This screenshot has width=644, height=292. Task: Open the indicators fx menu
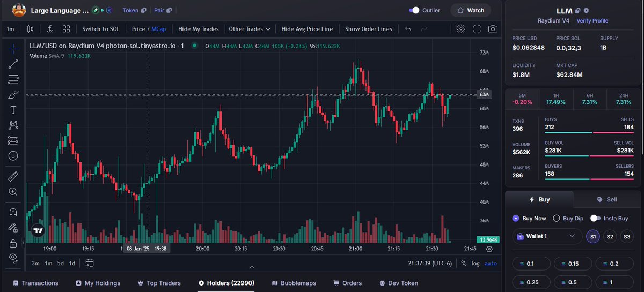point(50,29)
